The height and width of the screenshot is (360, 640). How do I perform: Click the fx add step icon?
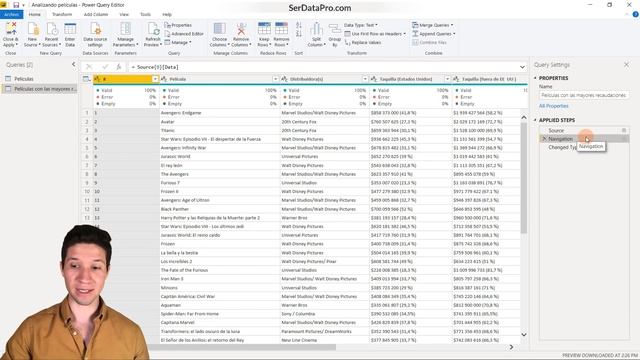coord(119,67)
